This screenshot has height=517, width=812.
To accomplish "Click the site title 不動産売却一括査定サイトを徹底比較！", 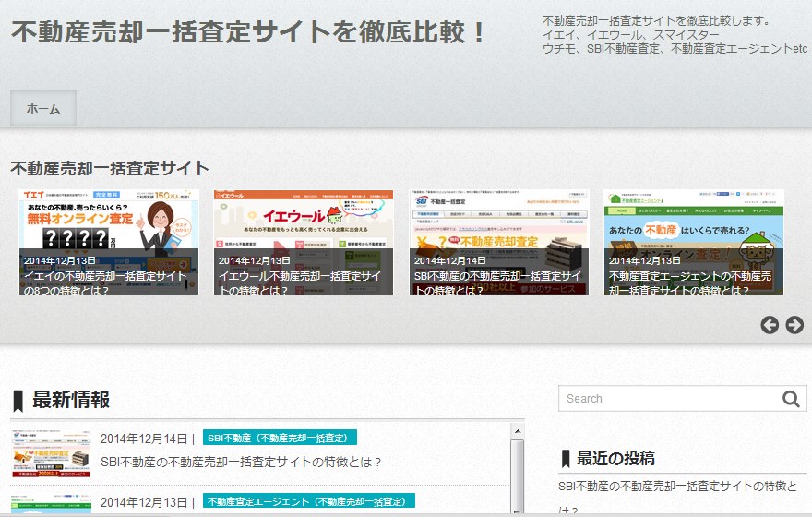I will tap(249, 32).
